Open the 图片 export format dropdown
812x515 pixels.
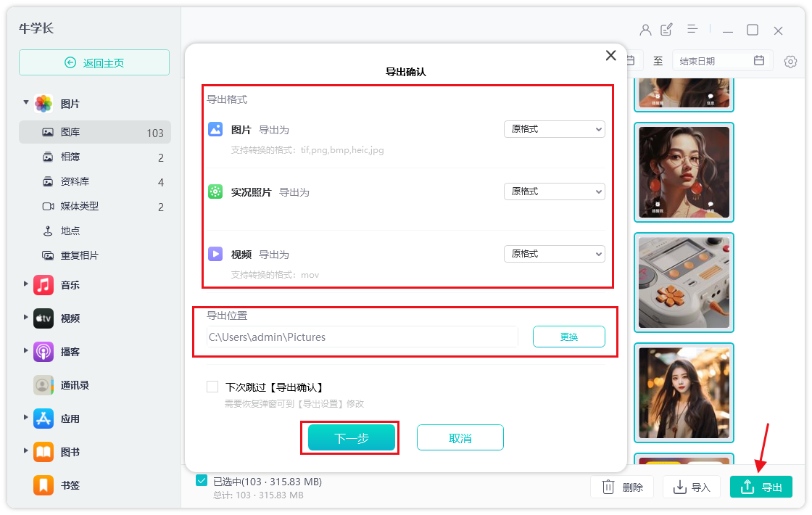point(554,128)
